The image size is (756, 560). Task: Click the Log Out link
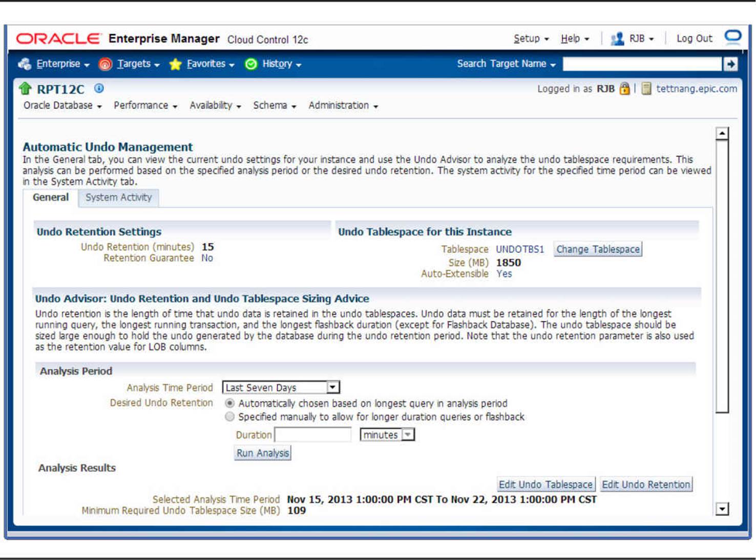(694, 39)
